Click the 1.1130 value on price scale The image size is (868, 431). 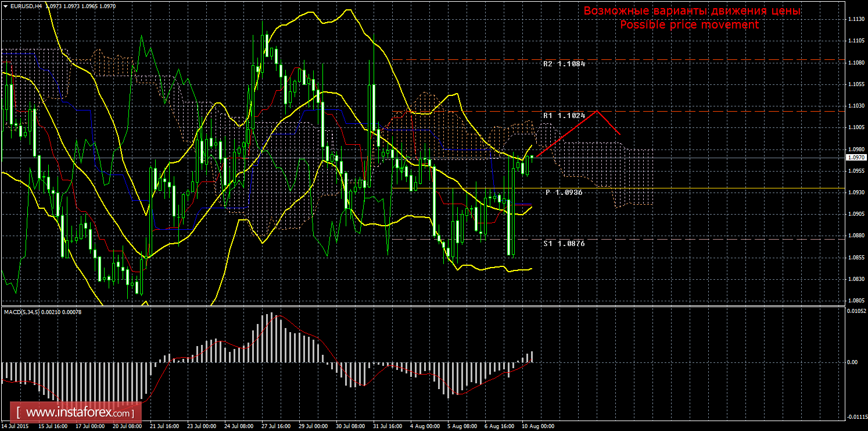coord(854,19)
